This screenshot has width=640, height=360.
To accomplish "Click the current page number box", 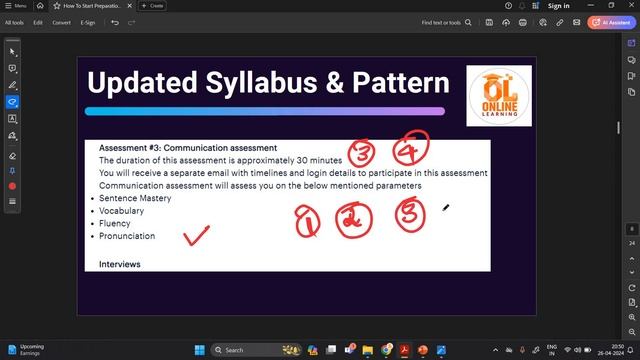I will tap(632, 229).
